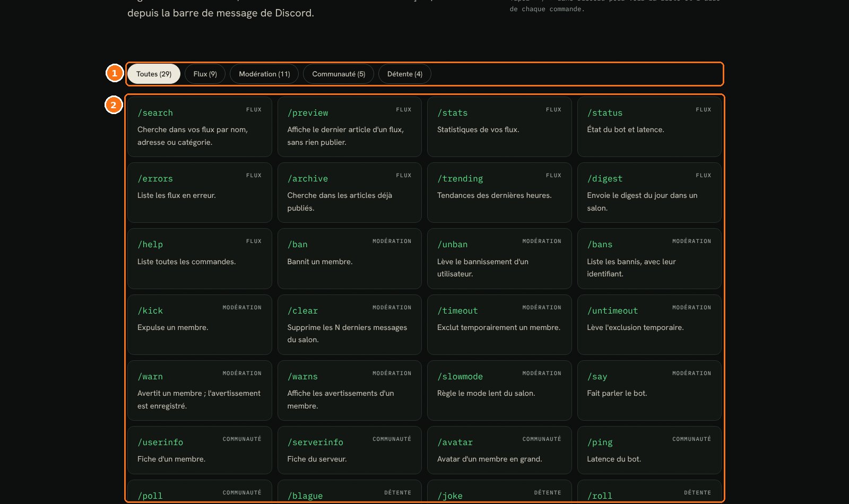The height and width of the screenshot is (504, 849).
Task: Click the /untimeout command card
Action: 649,325
